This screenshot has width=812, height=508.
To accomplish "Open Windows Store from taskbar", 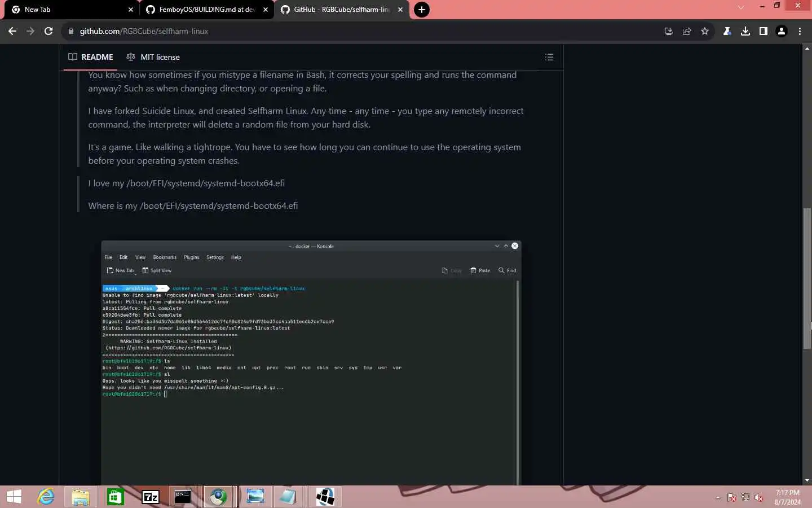I will click(x=116, y=497).
